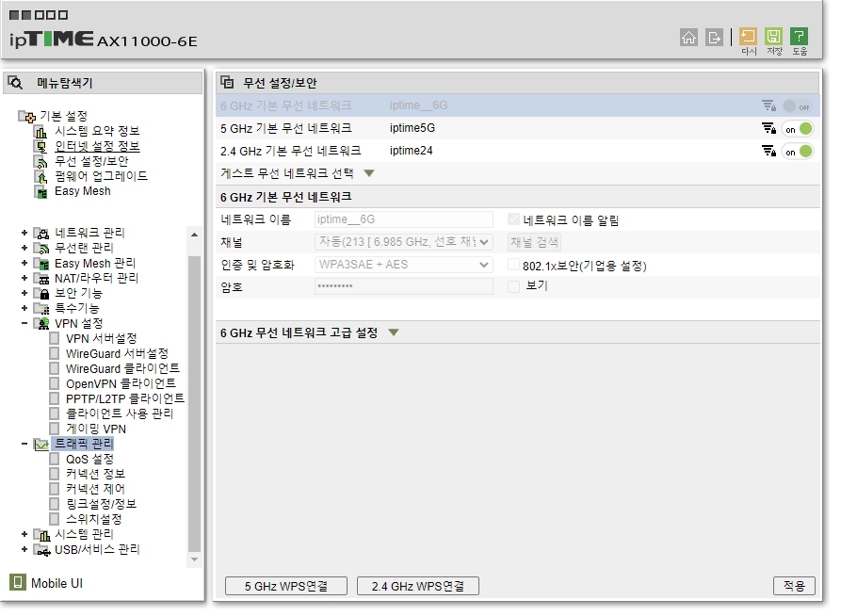Image resolution: width=841 pixels, height=616 pixels.
Task: Open the 인증 및 암호화 dropdown
Action: [403, 265]
